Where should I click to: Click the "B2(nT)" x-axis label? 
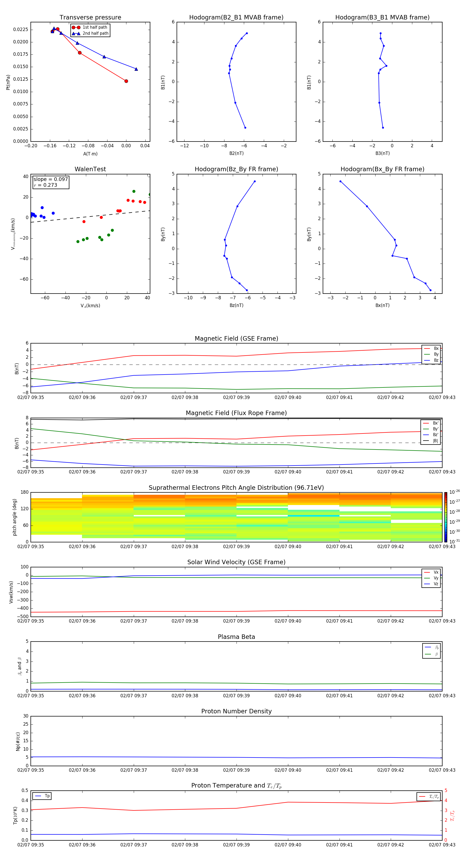click(x=236, y=153)
